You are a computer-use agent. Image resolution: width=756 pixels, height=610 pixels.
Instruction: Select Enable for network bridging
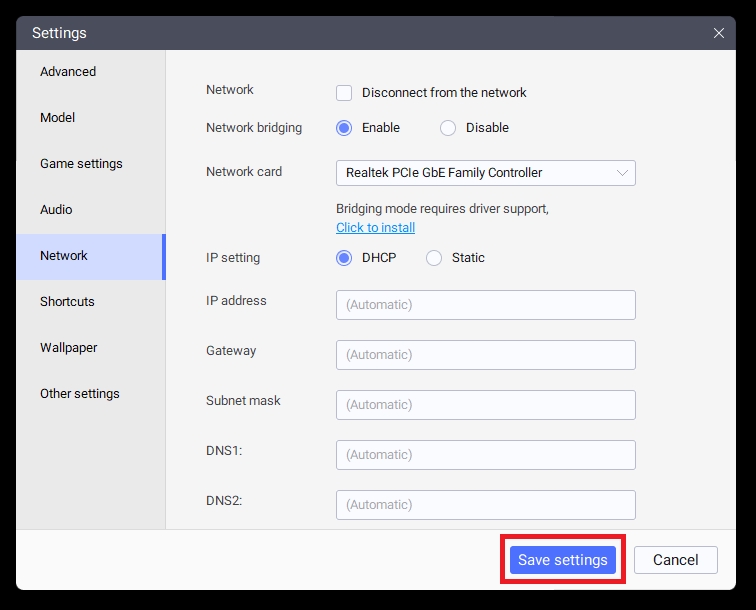point(344,128)
